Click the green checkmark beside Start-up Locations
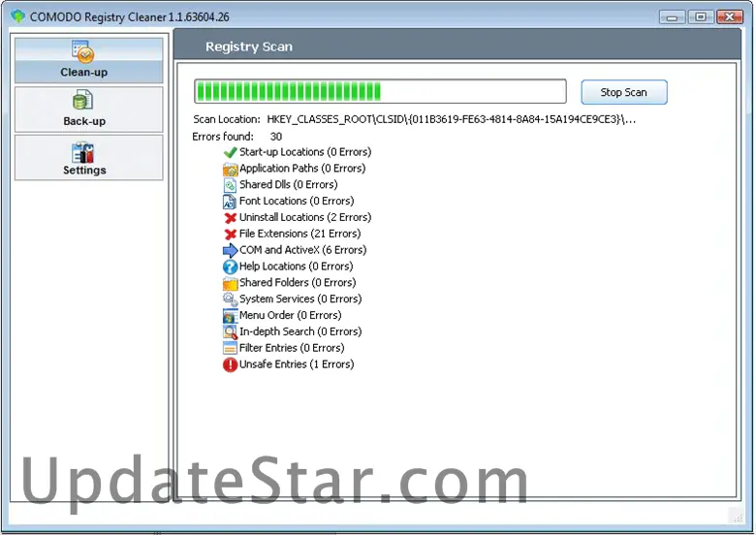756x535 pixels. (x=230, y=152)
